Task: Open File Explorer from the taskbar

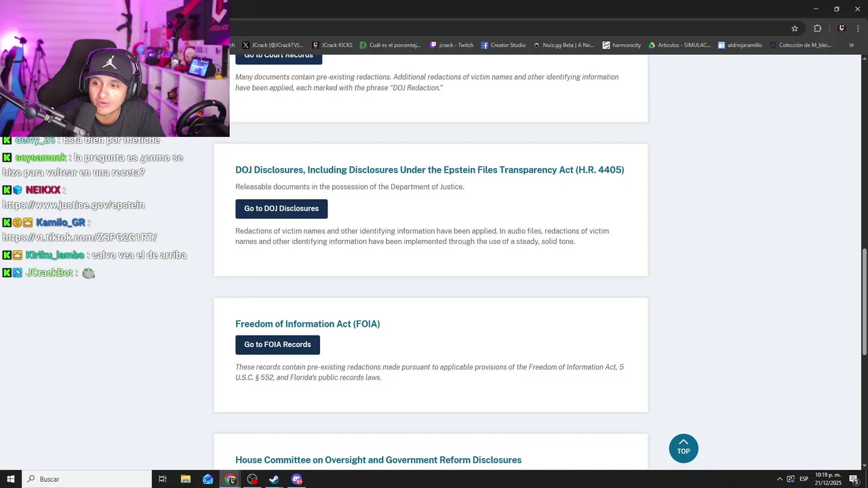Action: pos(186,479)
